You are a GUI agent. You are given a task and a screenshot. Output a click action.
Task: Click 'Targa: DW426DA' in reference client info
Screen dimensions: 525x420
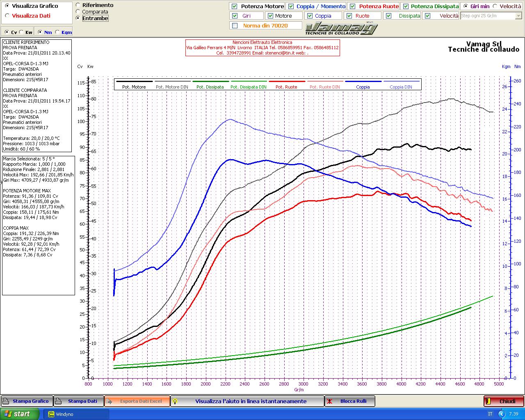(21, 69)
